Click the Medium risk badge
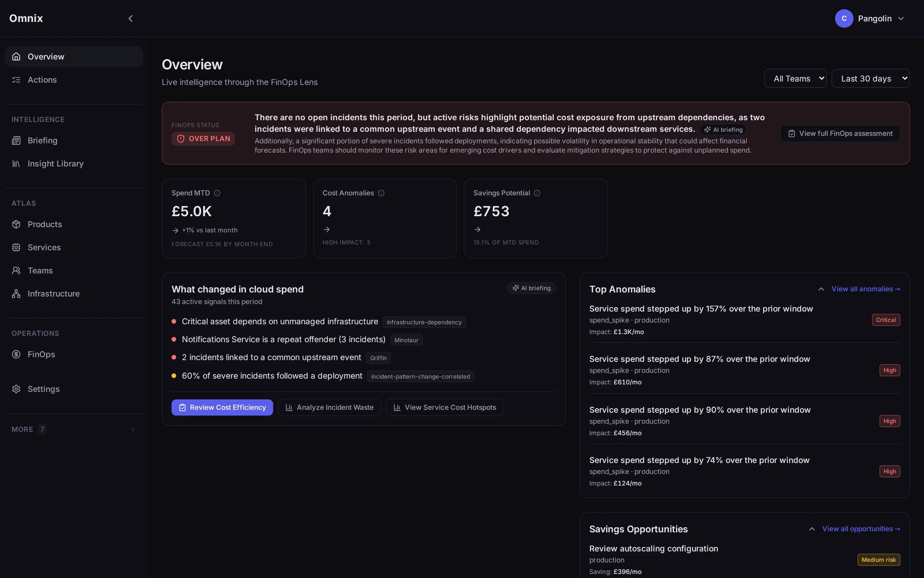Image resolution: width=924 pixels, height=578 pixels. [x=879, y=560]
